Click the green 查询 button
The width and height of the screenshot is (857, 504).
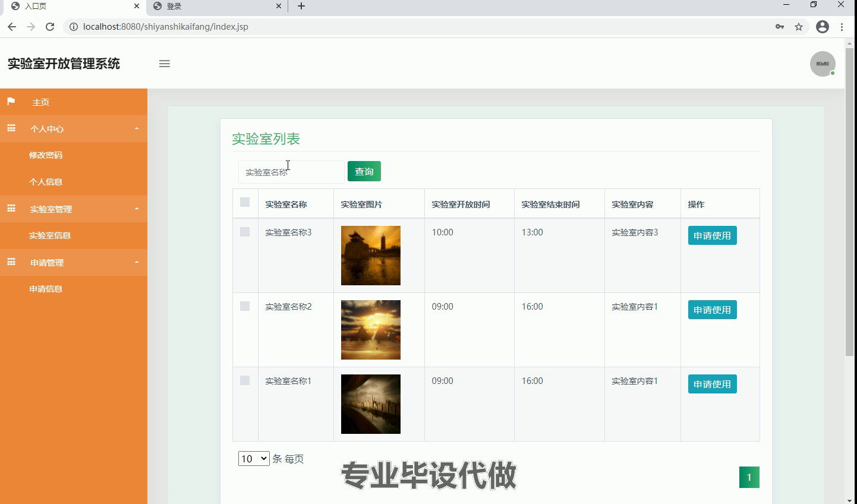click(x=364, y=171)
